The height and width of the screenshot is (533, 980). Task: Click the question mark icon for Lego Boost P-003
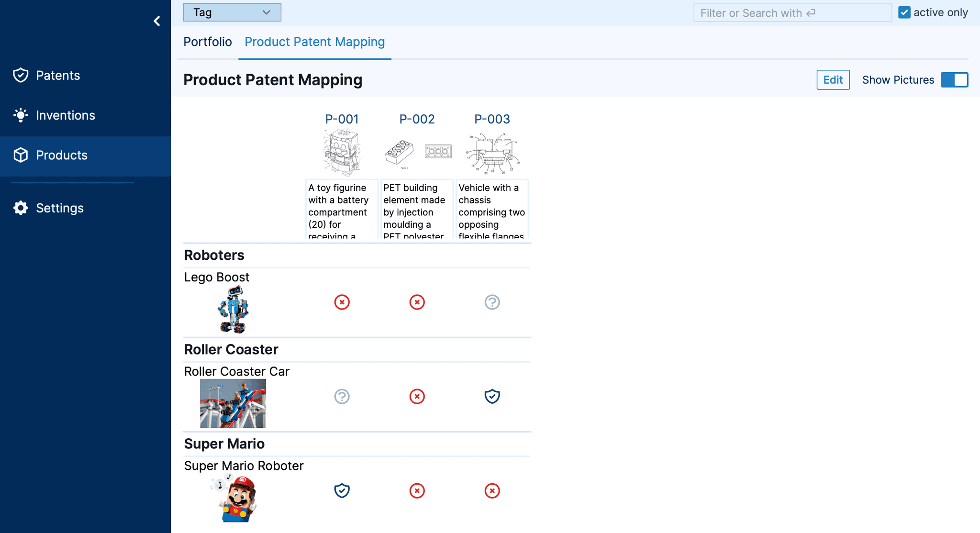[492, 302]
